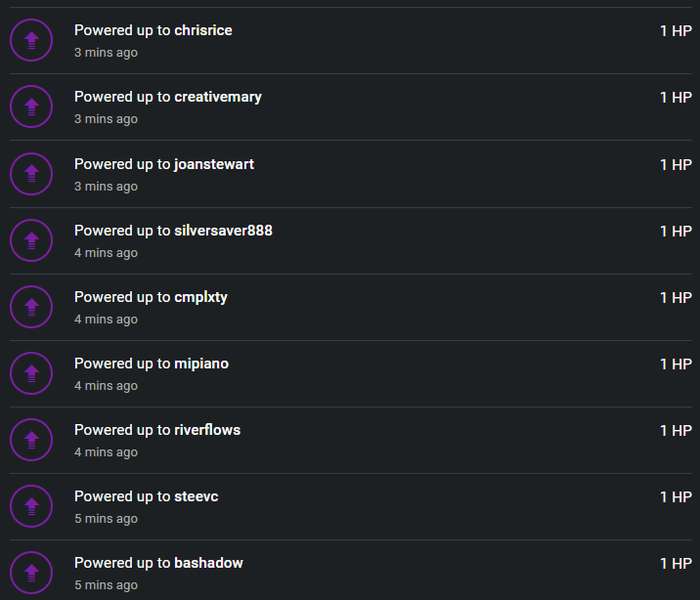The height and width of the screenshot is (600, 700).
Task: Visit the joanstewart account link
Action: (214, 164)
